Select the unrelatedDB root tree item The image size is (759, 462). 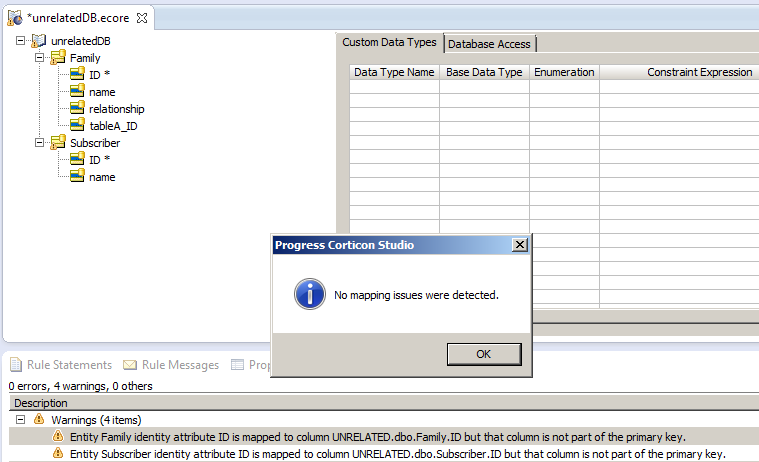81,41
